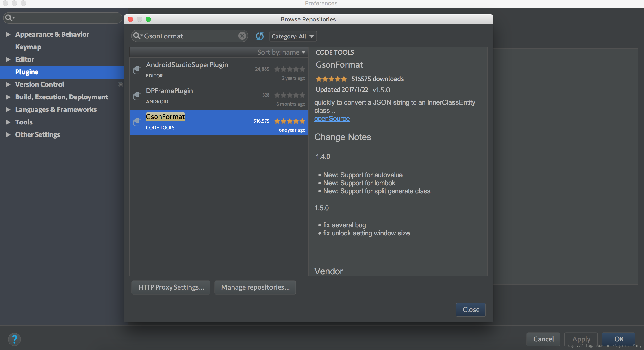This screenshot has height=350, width=644.
Task: Click Cancel in the Preferences window
Action: [543, 339]
